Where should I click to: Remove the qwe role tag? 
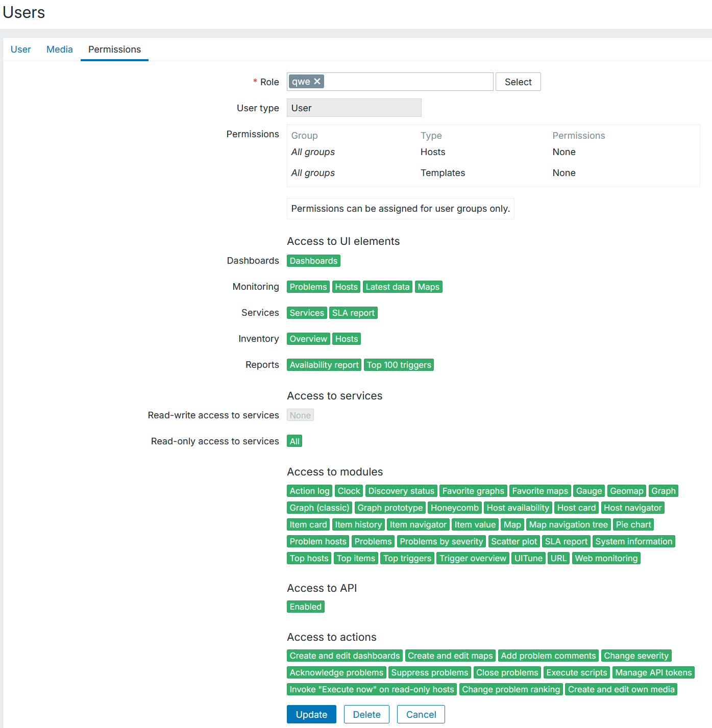click(x=317, y=82)
